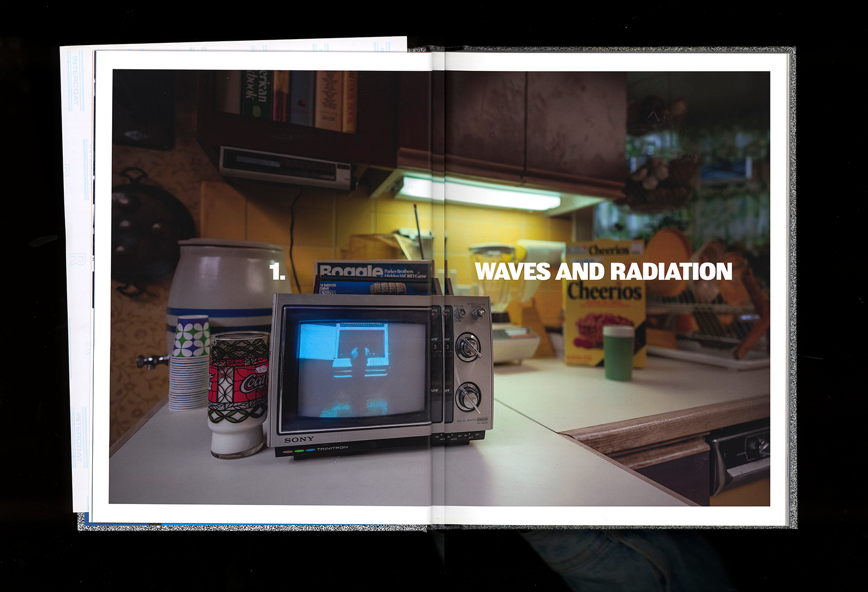The width and height of the screenshot is (868, 592).
Task: Click the "Boggle" game box title
Action: tap(351, 271)
